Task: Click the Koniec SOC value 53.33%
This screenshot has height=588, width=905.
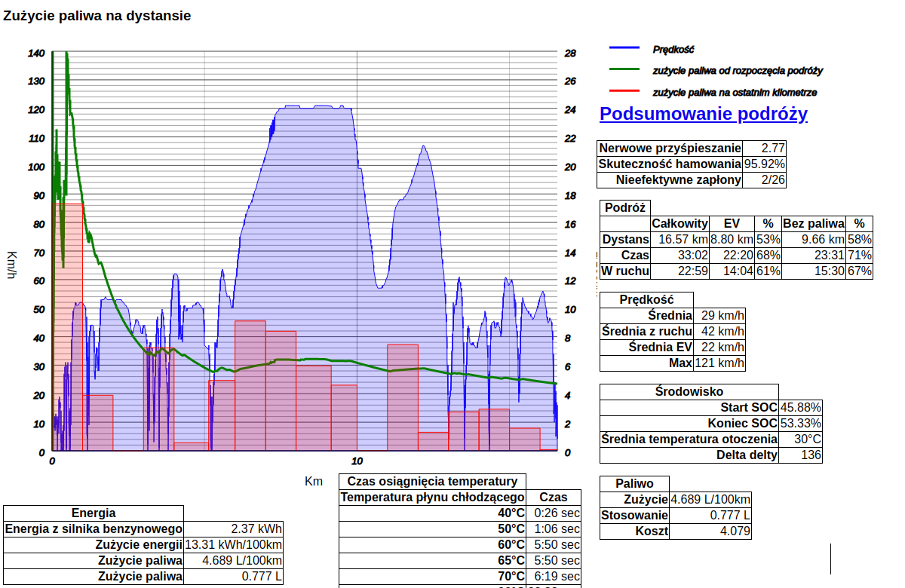Action: pos(801,423)
